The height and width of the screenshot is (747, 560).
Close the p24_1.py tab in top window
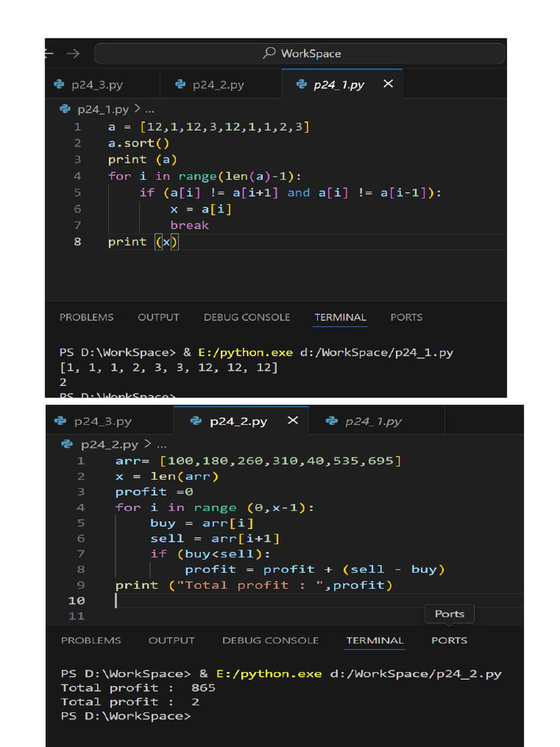(388, 84)
